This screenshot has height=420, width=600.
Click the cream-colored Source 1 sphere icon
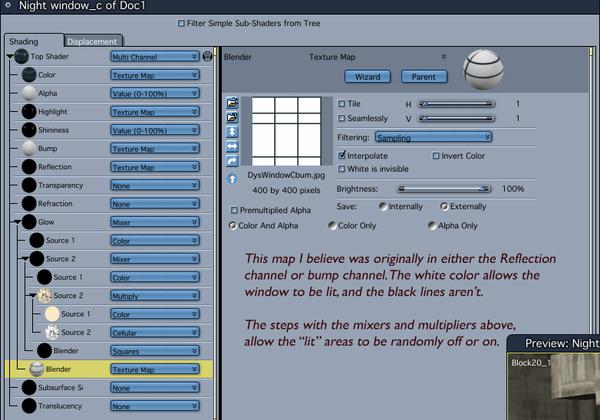52,314
